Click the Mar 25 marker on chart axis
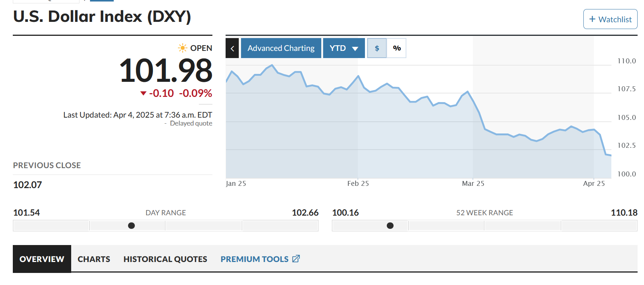Viewport: 644px width, 285px height. [473, 183]
